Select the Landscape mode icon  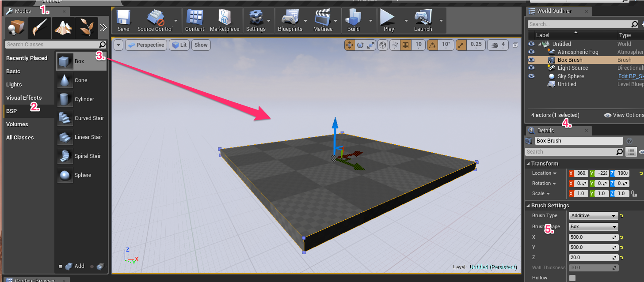(x=63, y=27)
